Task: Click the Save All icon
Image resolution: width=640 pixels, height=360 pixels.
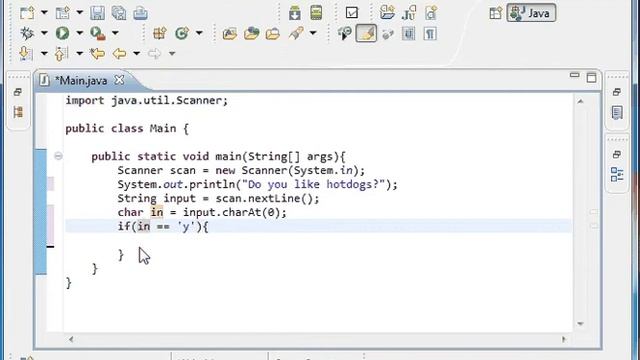Action: click(x=119, y=13)
